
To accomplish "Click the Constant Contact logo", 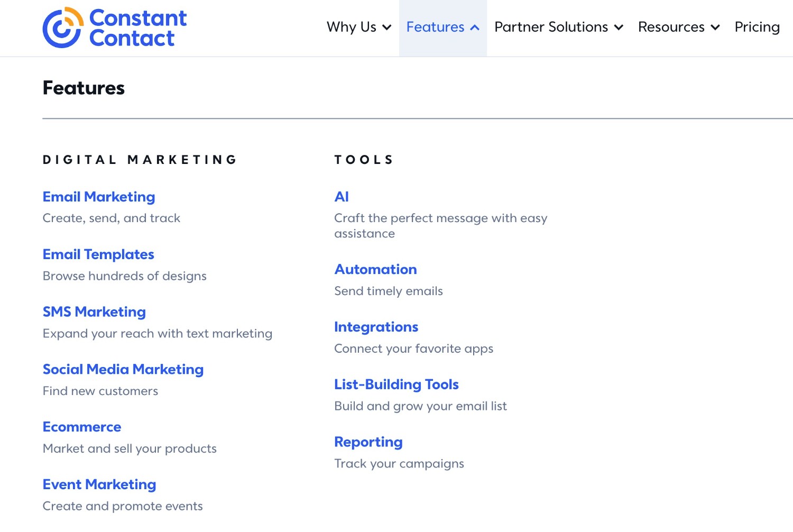I will point(115,27).
